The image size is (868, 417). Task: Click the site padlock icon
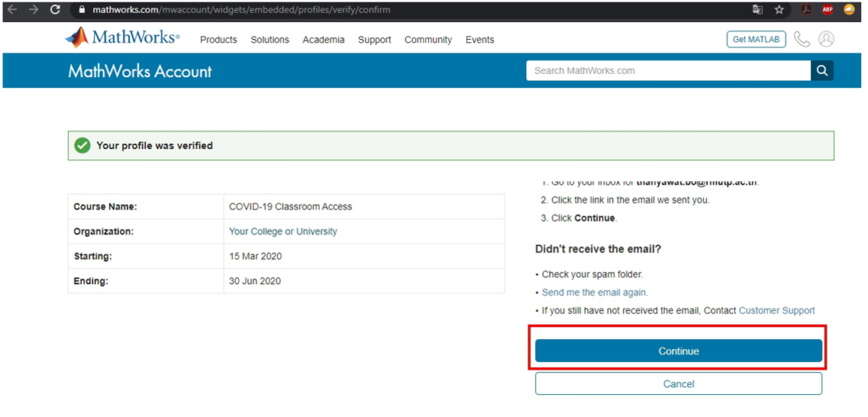pyautogui.click(x=81, y=9)
